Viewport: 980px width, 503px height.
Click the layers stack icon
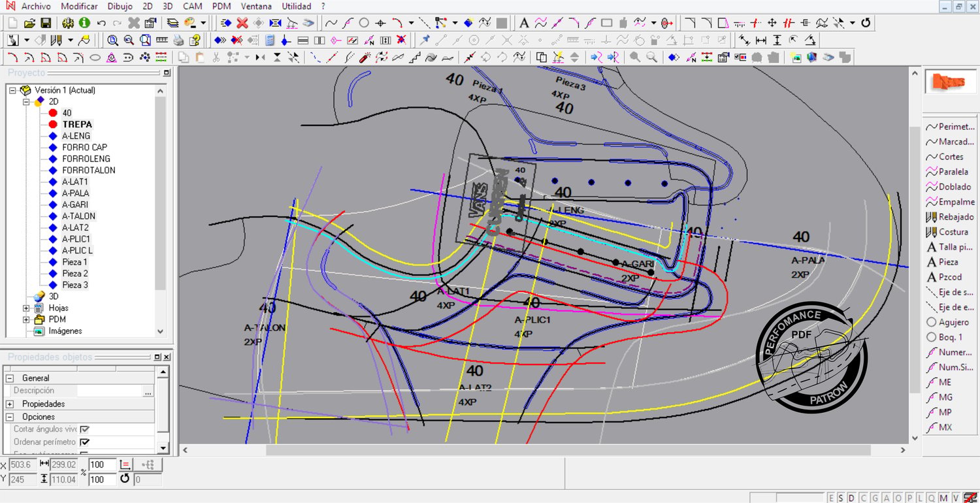pos(172,23)
